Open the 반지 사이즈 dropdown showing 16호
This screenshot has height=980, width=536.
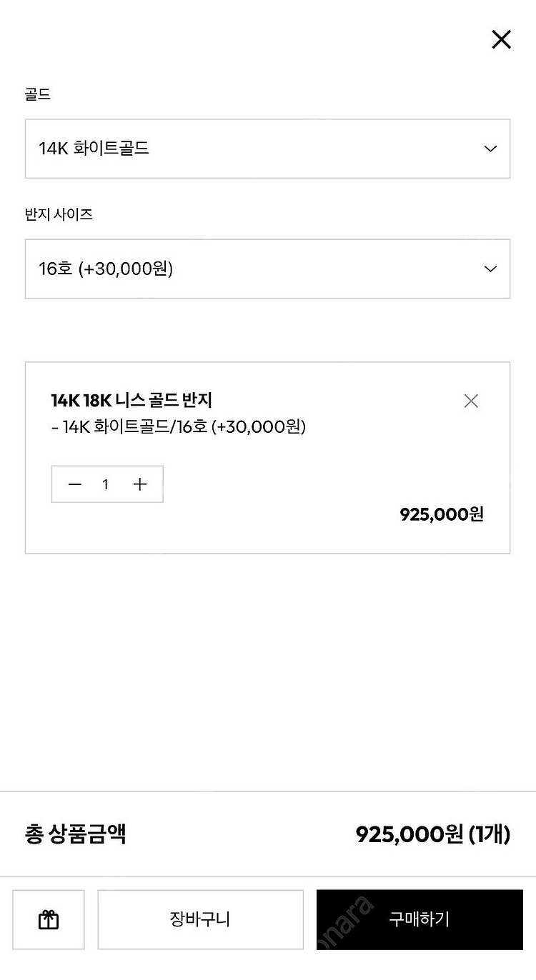click(267, 269)
